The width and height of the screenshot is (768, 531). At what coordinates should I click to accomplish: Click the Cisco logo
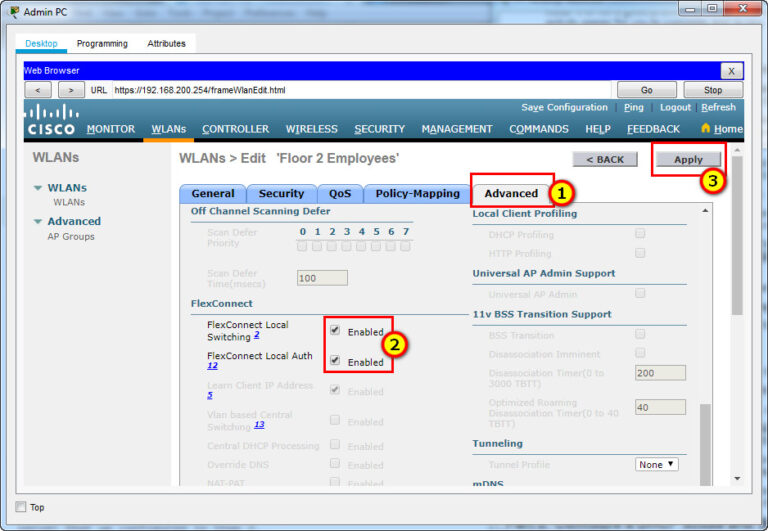click(x=51, y=119)
